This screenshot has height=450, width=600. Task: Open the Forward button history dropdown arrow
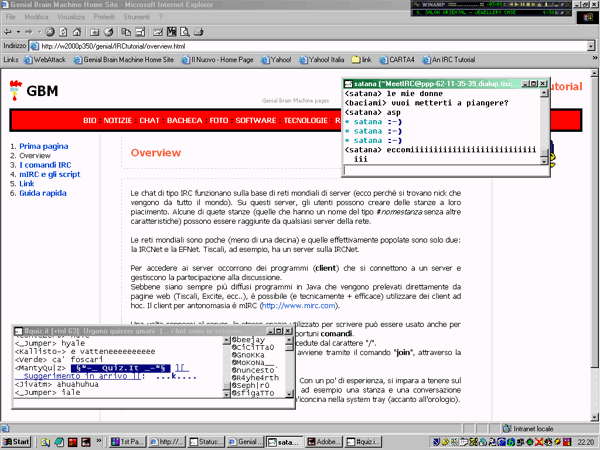tap(39, 32)
